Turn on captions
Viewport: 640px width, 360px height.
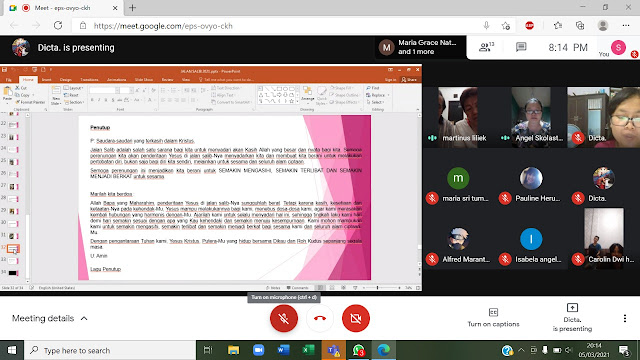coord(493,318)
